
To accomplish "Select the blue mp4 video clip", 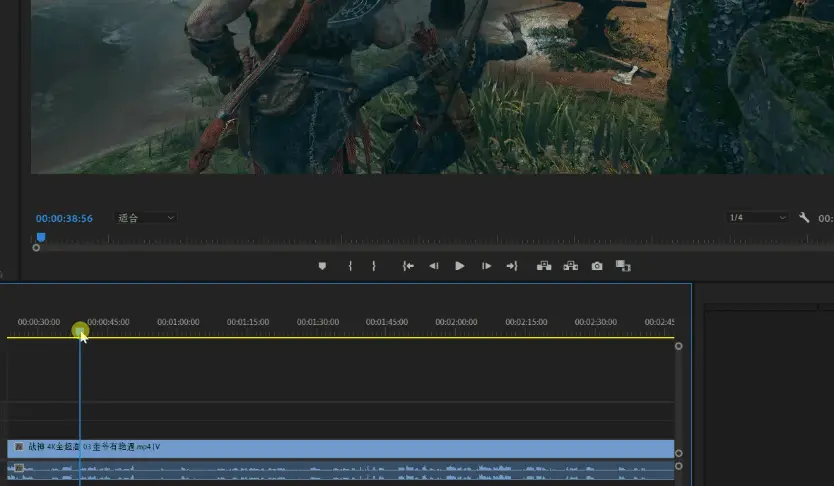I will pos(340,448).
